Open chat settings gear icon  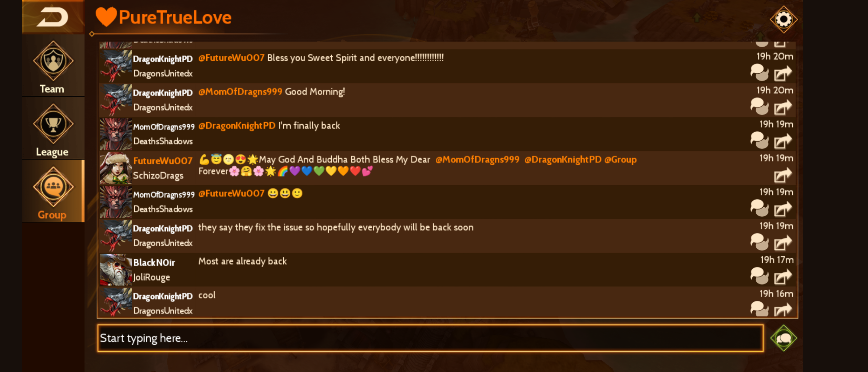tap(784, 19)
